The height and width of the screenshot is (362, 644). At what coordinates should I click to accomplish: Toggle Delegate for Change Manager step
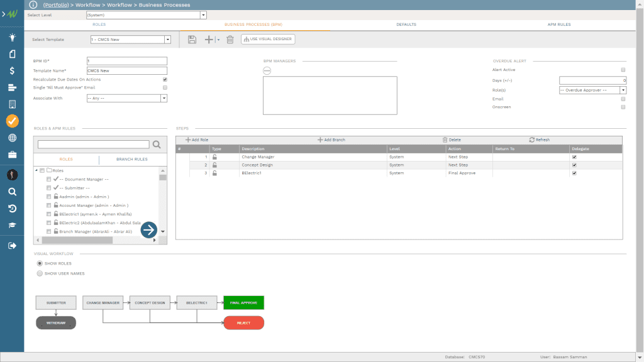click(x=574, y=156)
